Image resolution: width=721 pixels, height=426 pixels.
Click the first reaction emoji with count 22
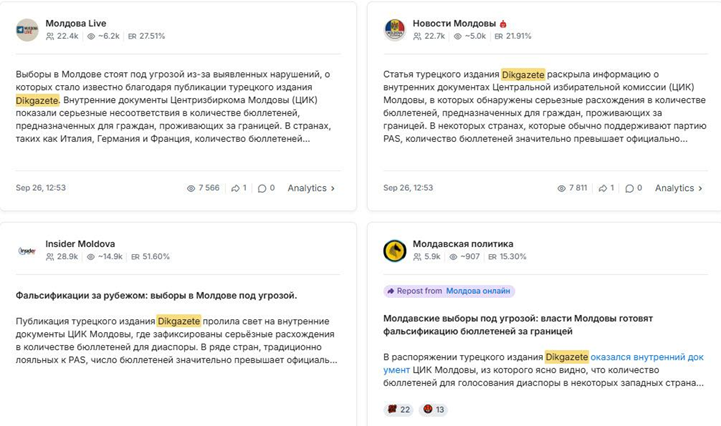point(391,409)
